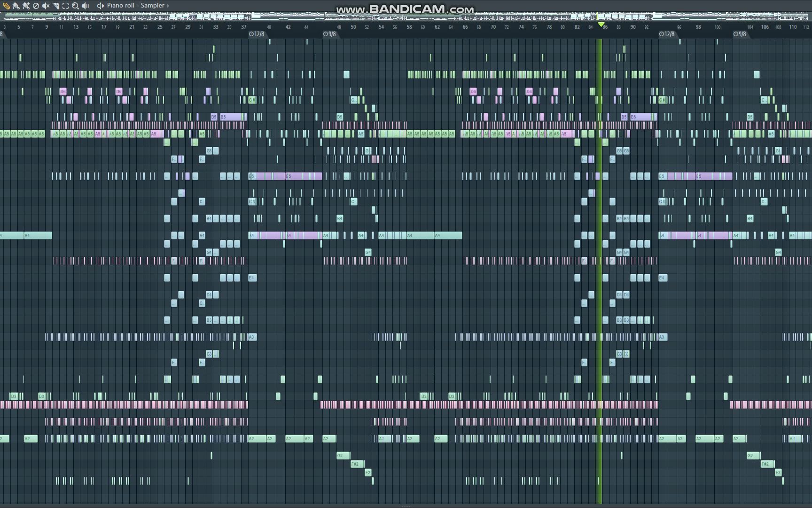Jump to bar 50 on the ruler
Viewport: 812px width, 508px height.
(353, 27)
